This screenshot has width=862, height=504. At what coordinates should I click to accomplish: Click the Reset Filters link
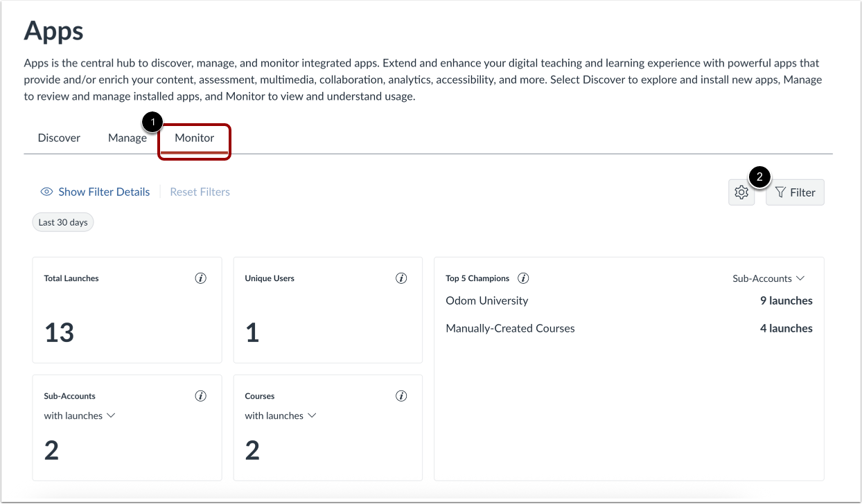[x=200, y=191]
